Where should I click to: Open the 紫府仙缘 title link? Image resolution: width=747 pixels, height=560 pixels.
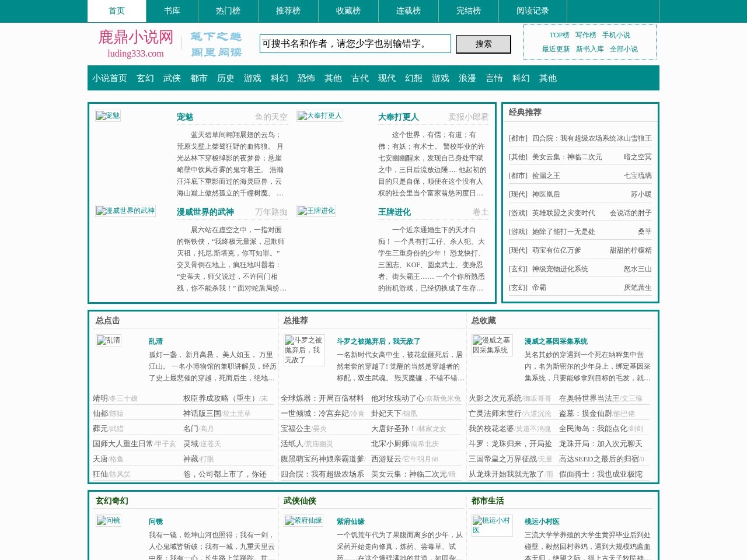click(351, 521)
